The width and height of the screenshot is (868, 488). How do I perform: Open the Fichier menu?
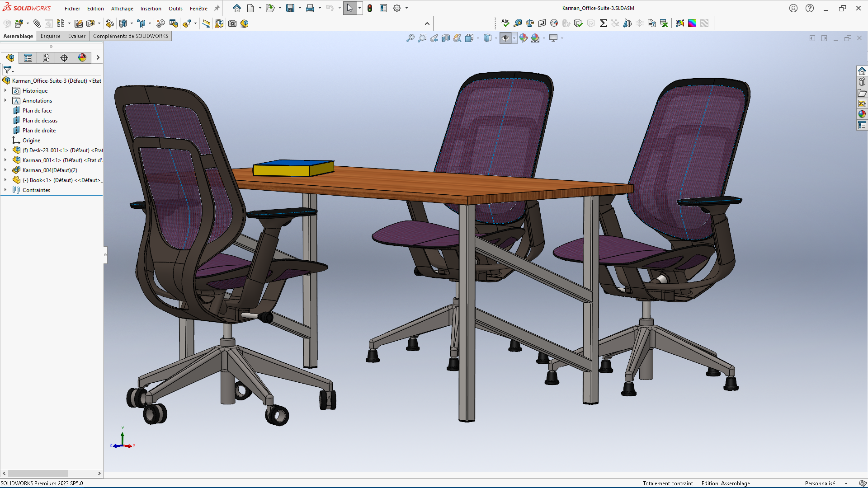click(72, 9)
